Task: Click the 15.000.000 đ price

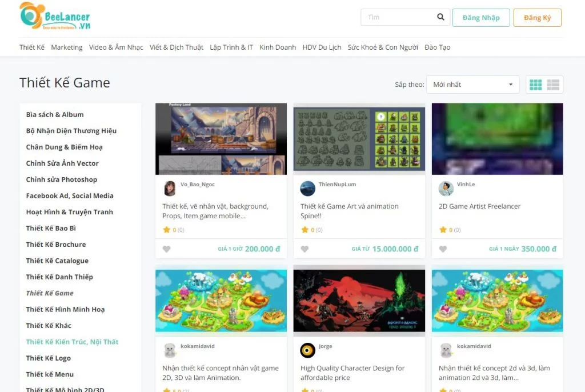Action: click(x=395, y=249)
